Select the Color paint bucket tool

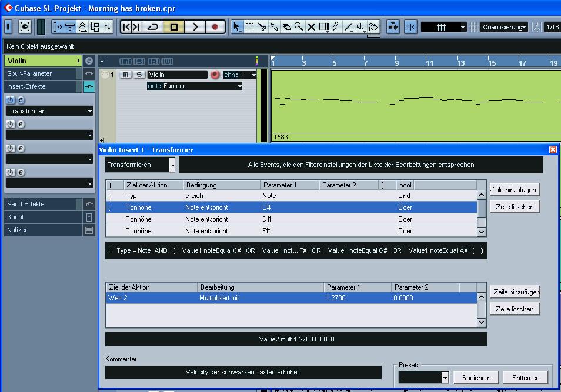click(373, 27)
